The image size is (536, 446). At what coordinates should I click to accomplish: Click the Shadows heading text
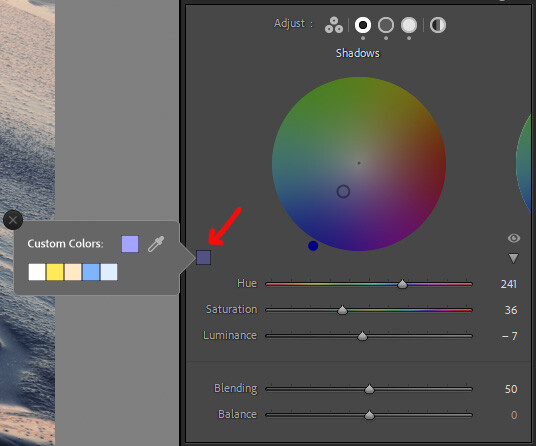(x=358, y=53)
